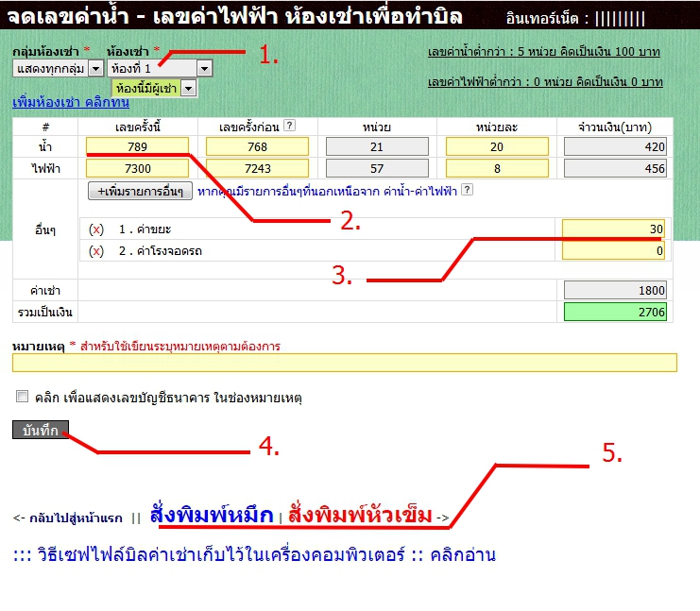
Task: Click the บันทึก save button
Action: pos(41,430)
